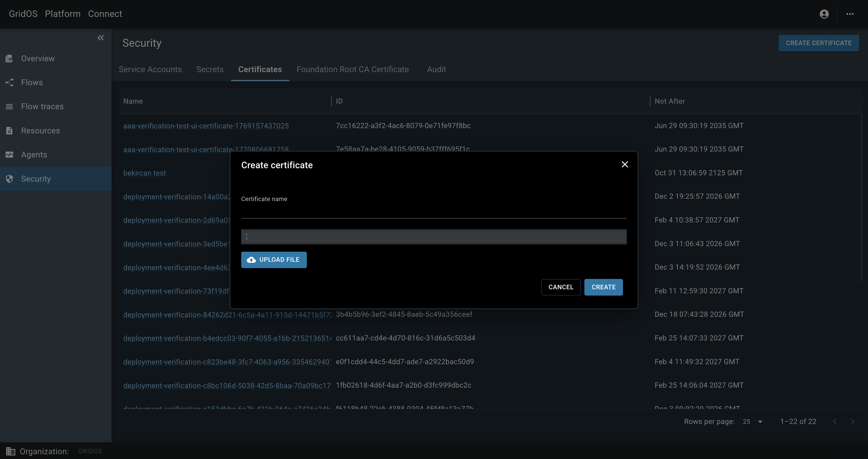Open Rows per page dropdown
This screenshot has height=459, width=868.
[752, 422]
